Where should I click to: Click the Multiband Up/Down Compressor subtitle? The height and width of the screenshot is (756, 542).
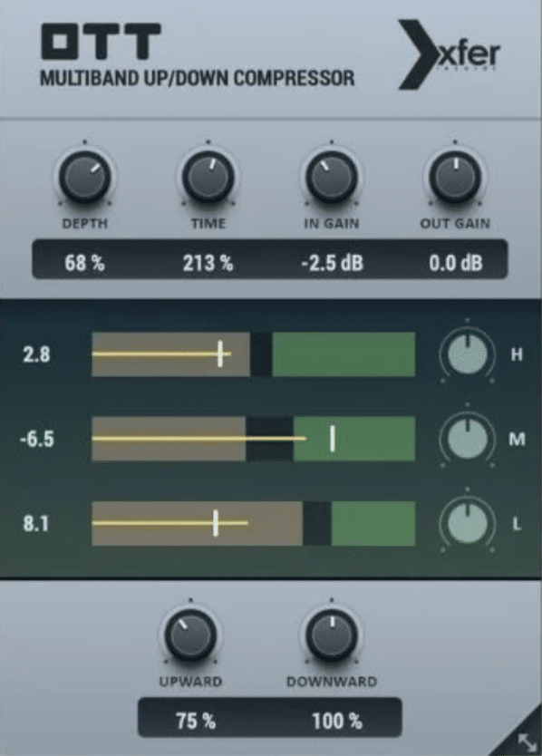198,78
